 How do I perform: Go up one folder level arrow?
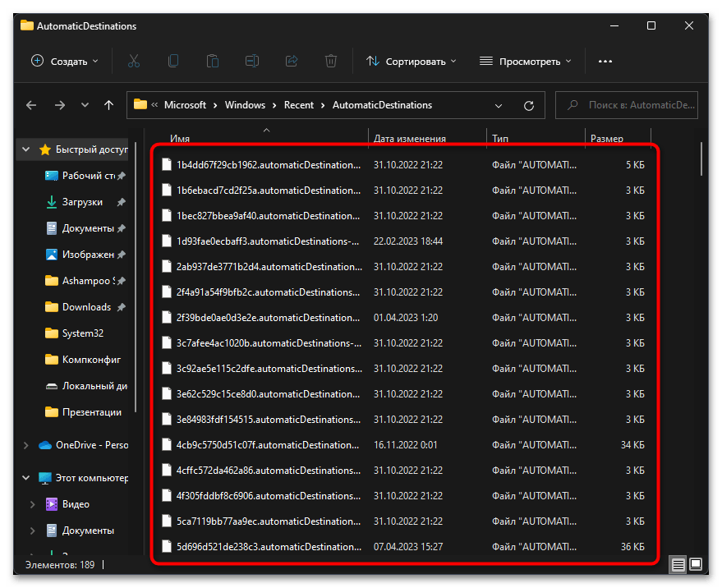(108, 105)
